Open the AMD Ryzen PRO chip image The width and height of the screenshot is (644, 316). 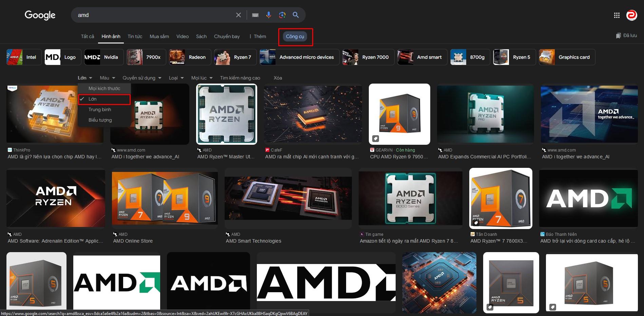tap(486, 114)
